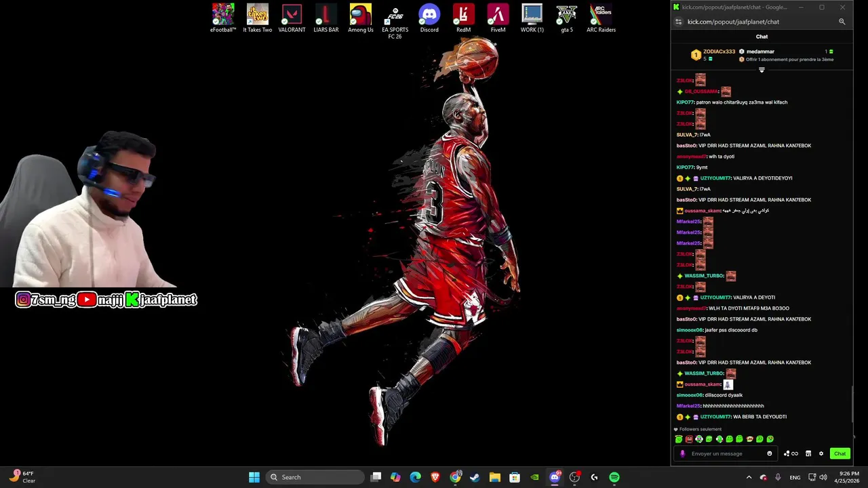Open the ZODIACx333 top gifter entry
This screenshot has height=488, width=868.
point(713,55)
